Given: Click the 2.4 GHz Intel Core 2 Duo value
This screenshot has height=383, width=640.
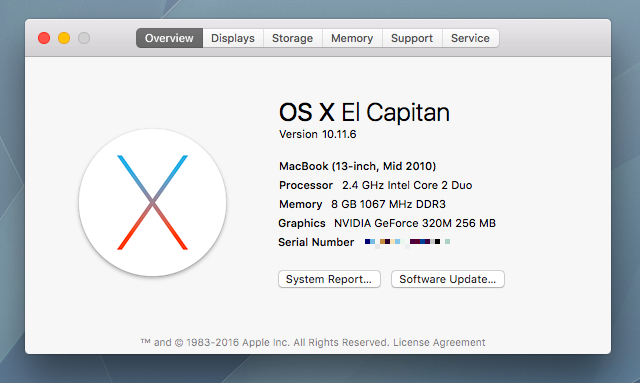Looking at the screenshot, I should [407, 185].
